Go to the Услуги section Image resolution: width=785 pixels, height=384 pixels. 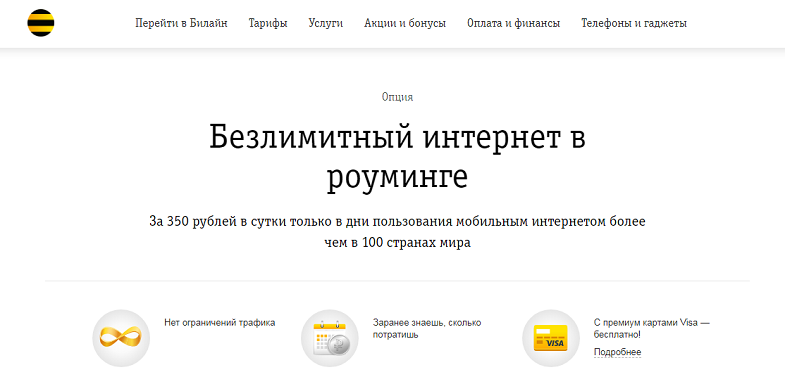[326, 23]
